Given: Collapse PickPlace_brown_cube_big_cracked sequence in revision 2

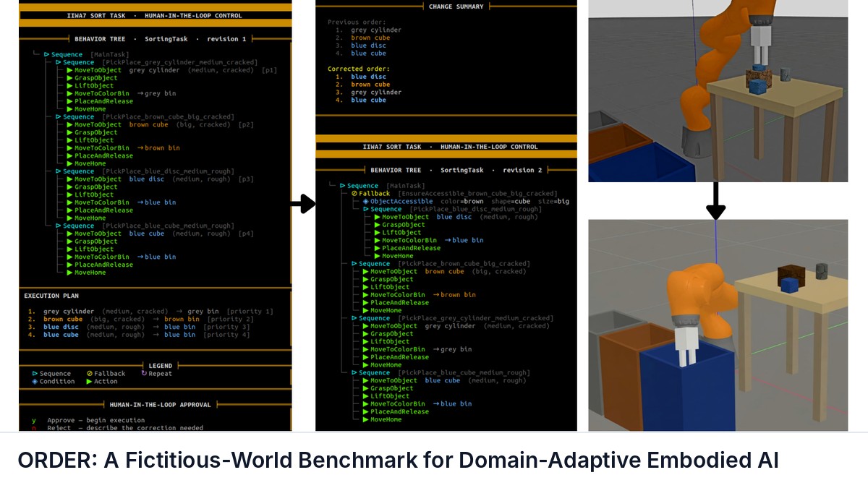Looking at the screenshot, I should click(354, 264).
